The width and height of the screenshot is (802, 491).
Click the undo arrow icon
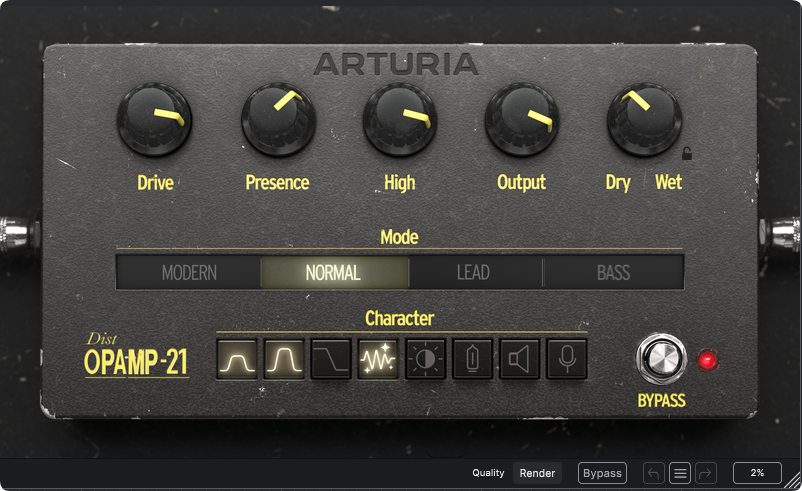(654, 473)
